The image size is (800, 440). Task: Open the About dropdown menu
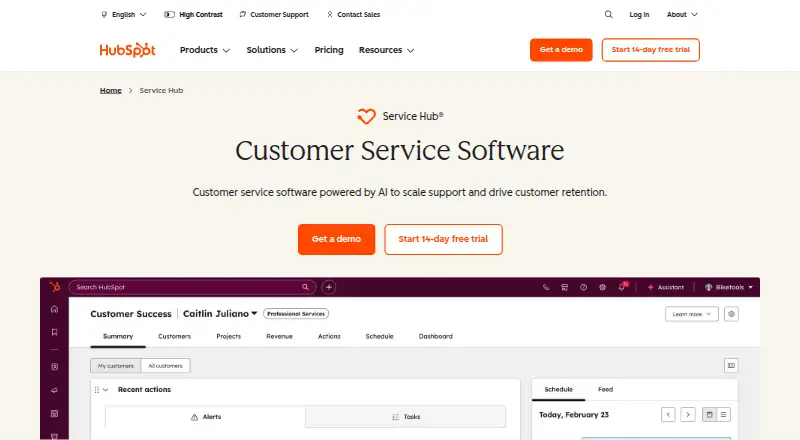point(682,14)
